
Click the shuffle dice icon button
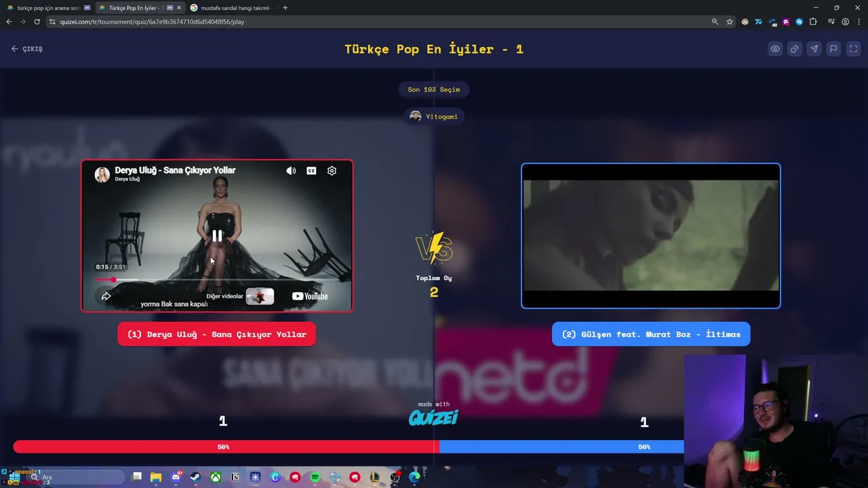pyautogui.click(x=795, y=49)
